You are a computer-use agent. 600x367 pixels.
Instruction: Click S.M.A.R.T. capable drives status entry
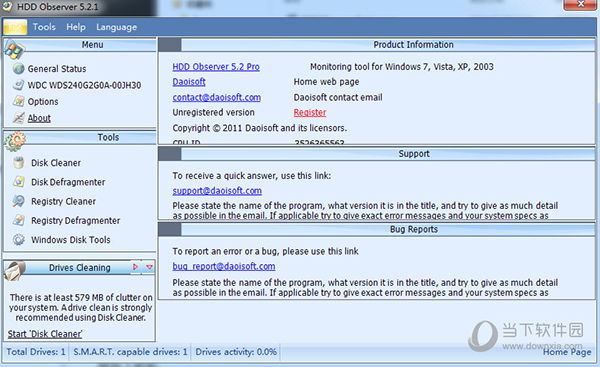coord(130,352)
